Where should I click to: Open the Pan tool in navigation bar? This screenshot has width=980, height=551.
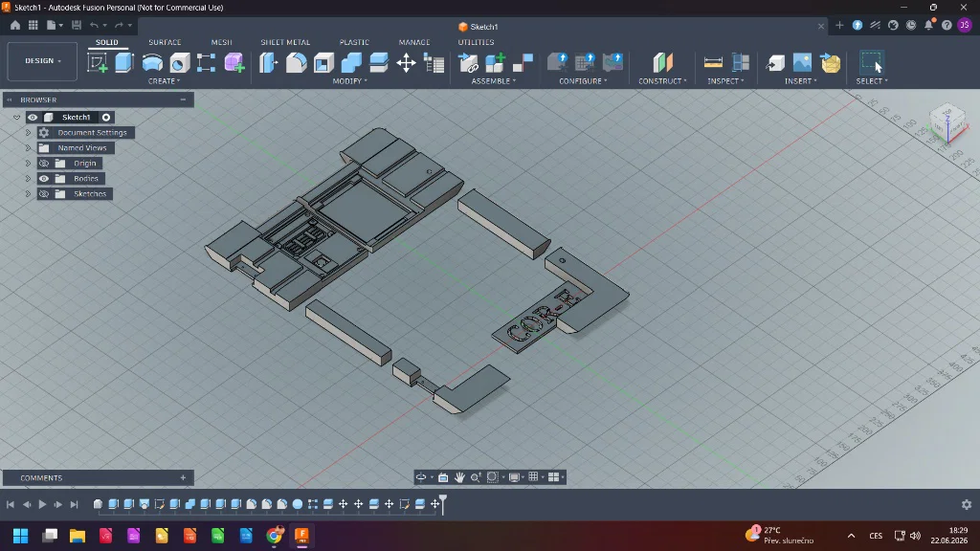click(459, 477)
